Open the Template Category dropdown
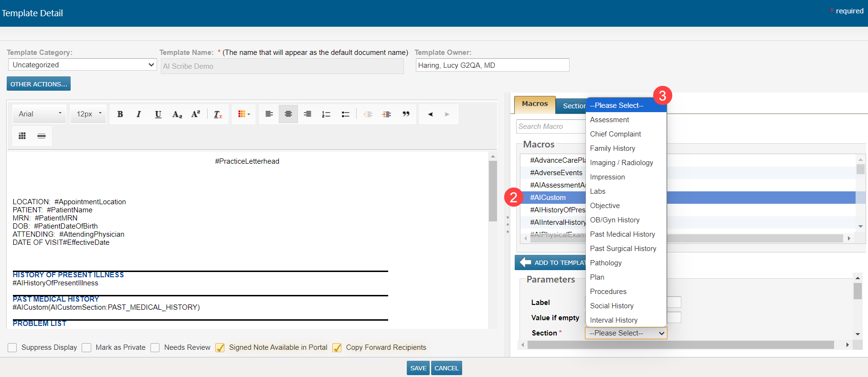The width and height of the screenshot is (868, 377). (82, 65)
